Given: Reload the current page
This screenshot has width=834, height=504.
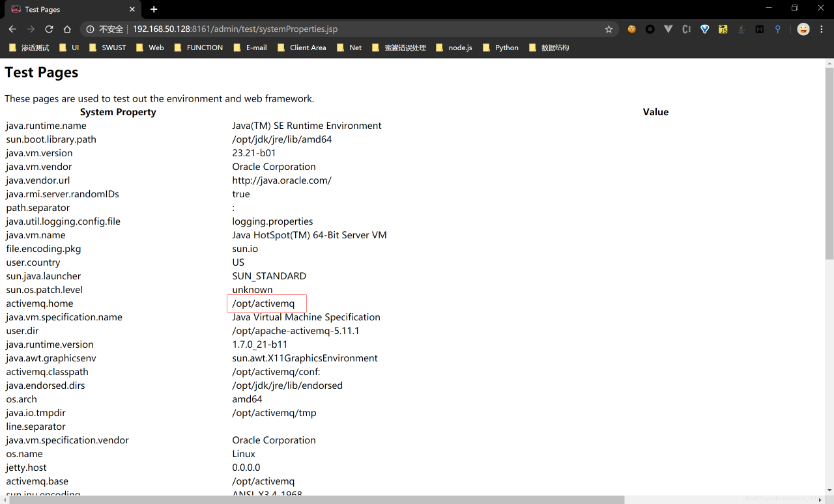Looking at the screenshot, I should pos(49,29).
